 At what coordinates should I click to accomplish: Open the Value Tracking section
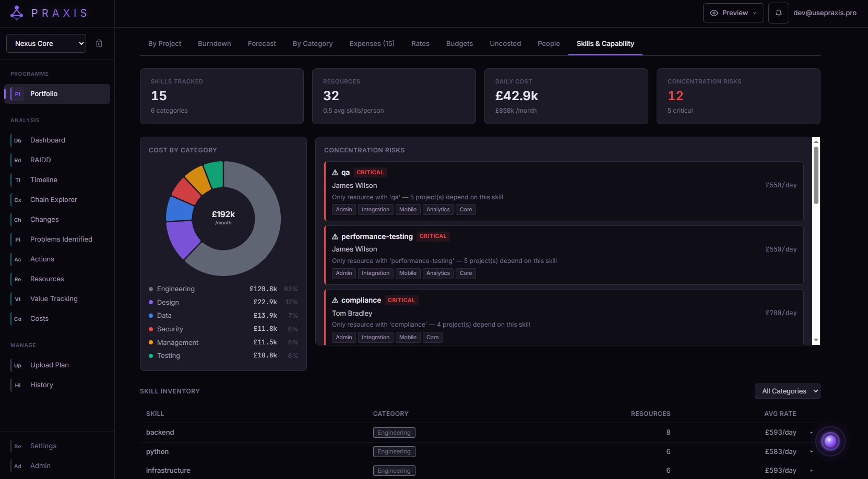coord(54,298)
